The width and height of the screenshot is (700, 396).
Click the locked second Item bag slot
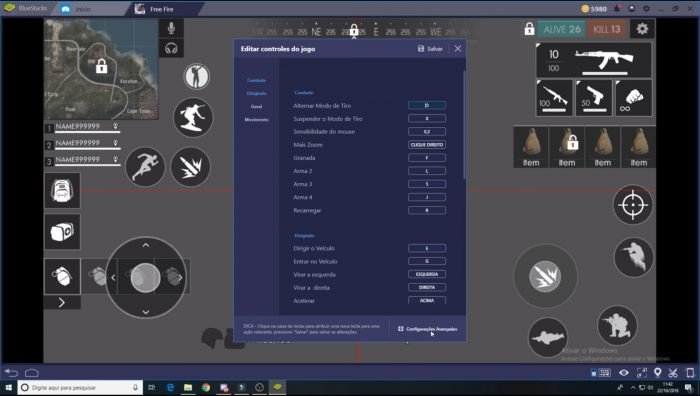coord(567,147)
